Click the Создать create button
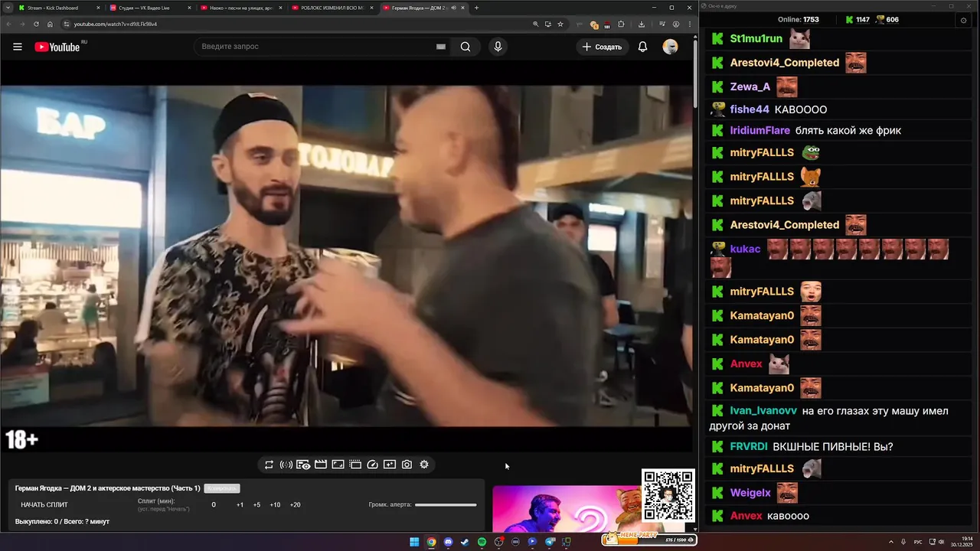 coord(603,47)
